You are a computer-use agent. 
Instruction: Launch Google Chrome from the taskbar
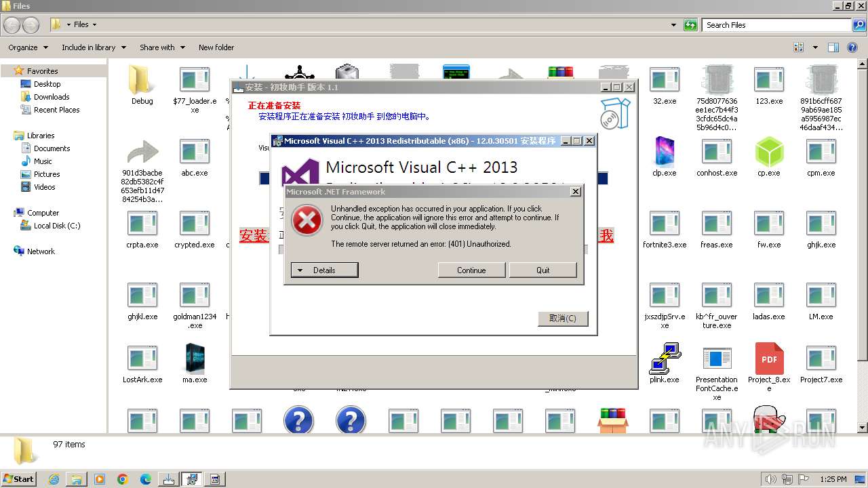(x=123, y=479)
